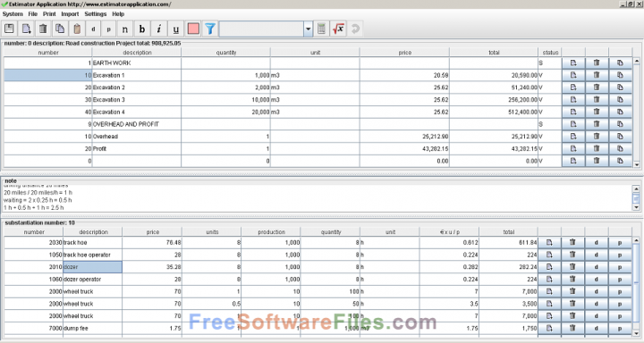Screen dimensions: 644x343
Task: Click the '512,400.00' total cell
Action: [494, 112]
